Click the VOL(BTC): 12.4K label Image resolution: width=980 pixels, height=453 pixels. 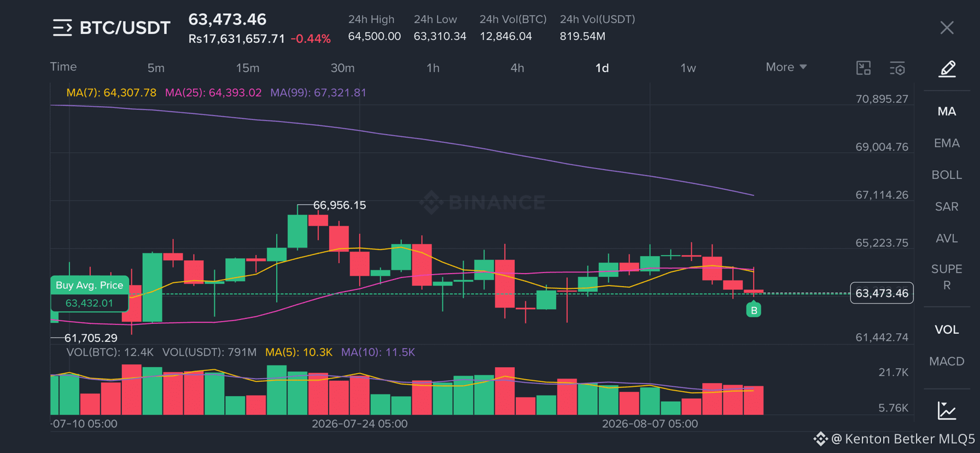pos(110,352)
